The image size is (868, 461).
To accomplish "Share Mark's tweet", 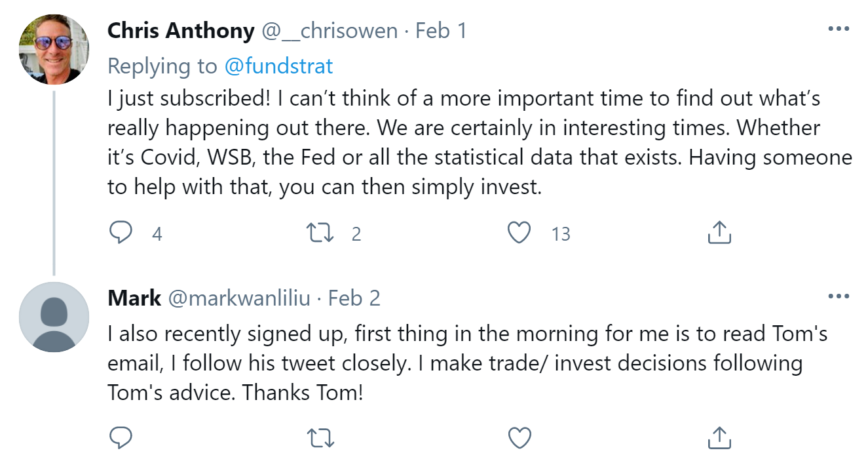I will click(719, 437).
